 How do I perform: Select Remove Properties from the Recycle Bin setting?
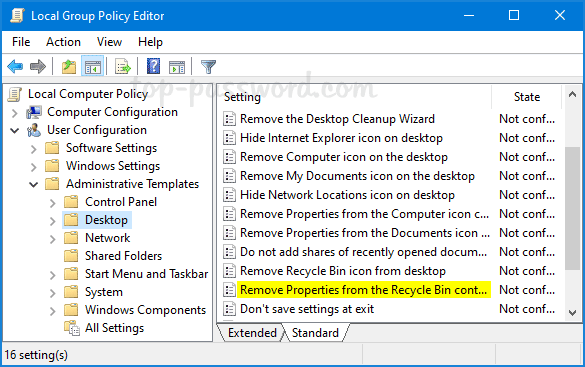tap(363, 290)
